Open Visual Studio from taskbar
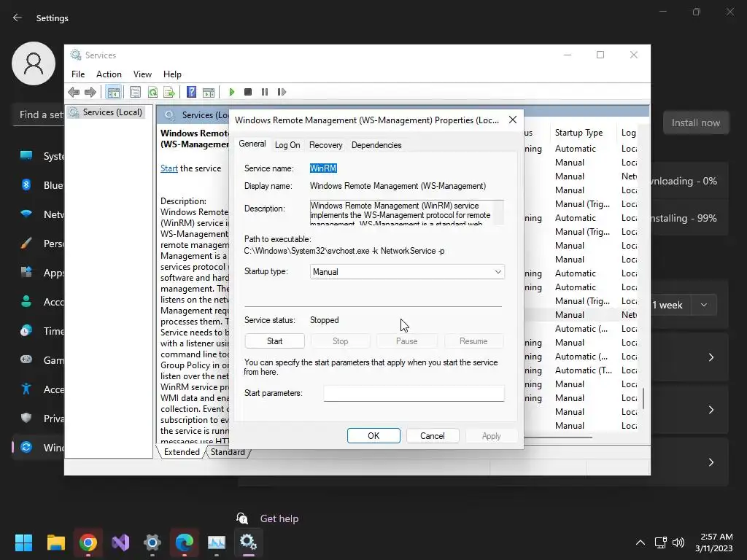 (120, 542)
